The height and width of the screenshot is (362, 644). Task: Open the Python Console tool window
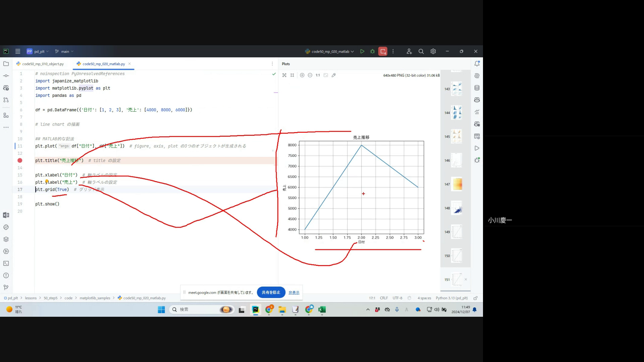[x=6, y=227]
